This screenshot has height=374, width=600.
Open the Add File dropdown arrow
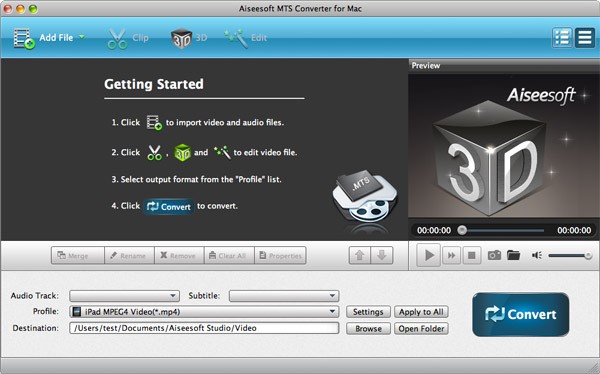point(82,37)
